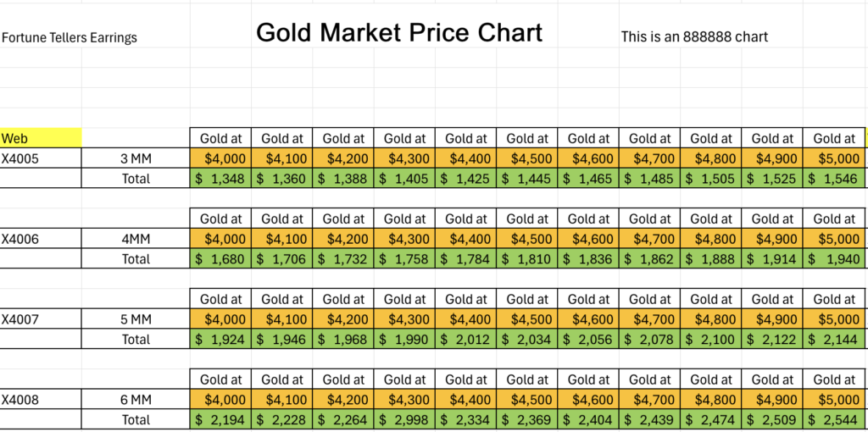The image size is (868, 432).
Task: Click the X4008 item code cell
Action: (20, 400)
